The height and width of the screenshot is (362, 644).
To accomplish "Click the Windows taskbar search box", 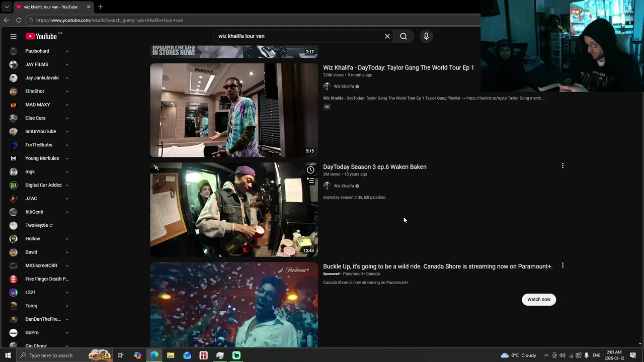I will tap(64, 355).
